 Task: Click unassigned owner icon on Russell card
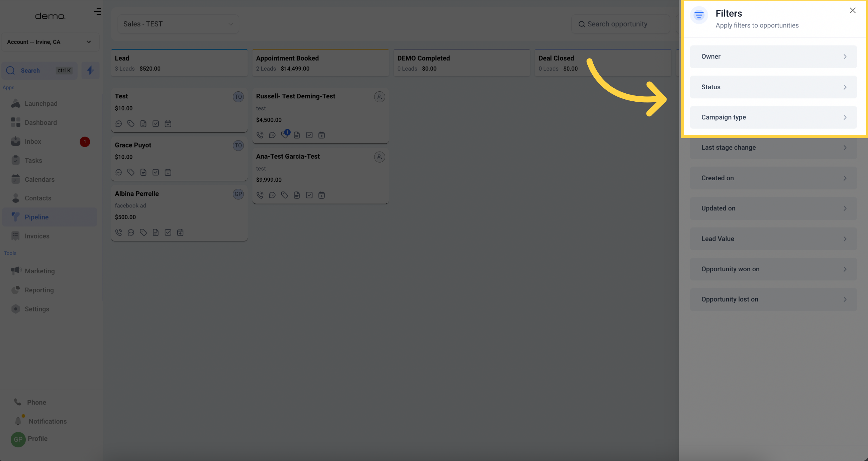pyautogui.click(x=380, y=97)
